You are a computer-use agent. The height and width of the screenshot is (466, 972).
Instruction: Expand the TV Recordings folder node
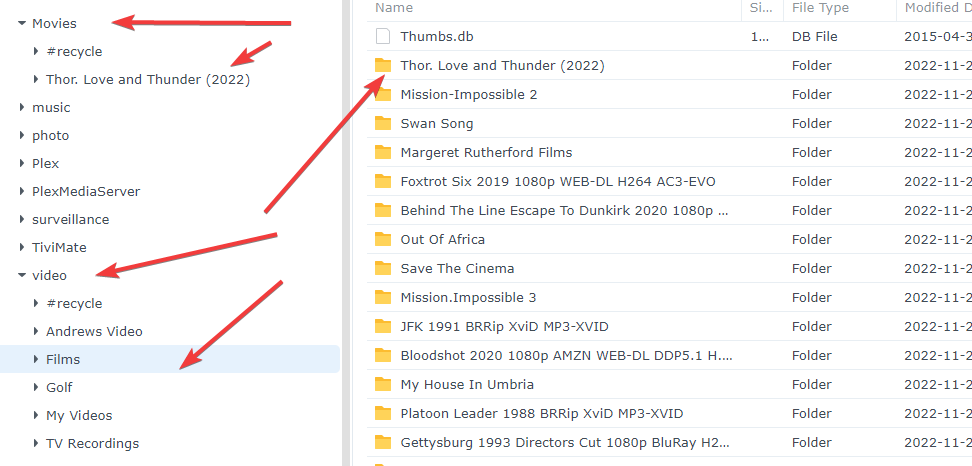[36, 444]
